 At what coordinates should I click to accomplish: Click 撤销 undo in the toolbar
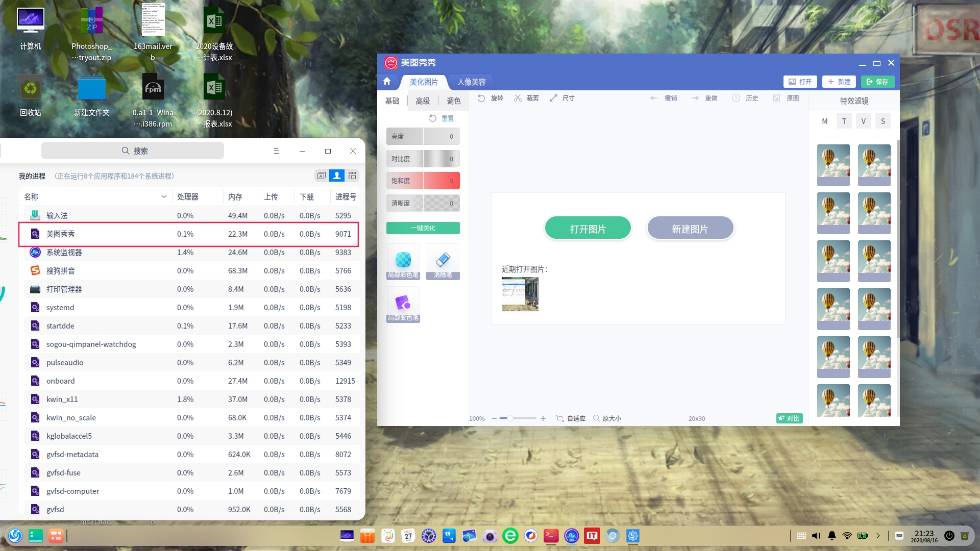664,98
